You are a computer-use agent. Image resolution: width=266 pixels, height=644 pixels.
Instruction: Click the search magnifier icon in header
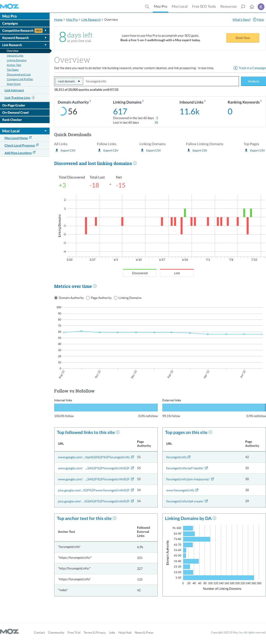tap(147, 7)
